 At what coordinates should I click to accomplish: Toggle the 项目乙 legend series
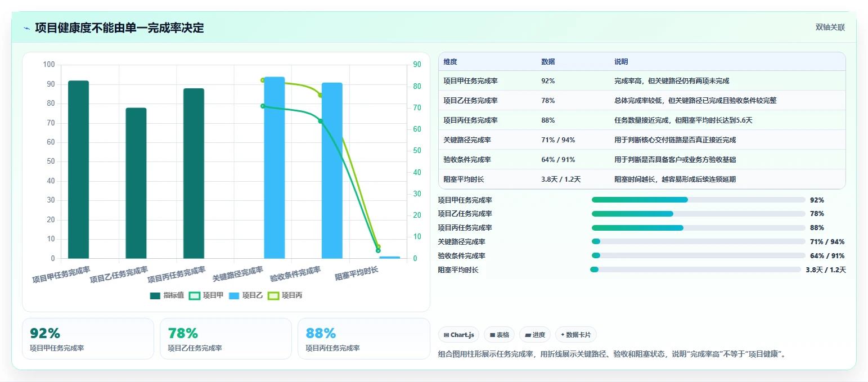pos(245,295)
